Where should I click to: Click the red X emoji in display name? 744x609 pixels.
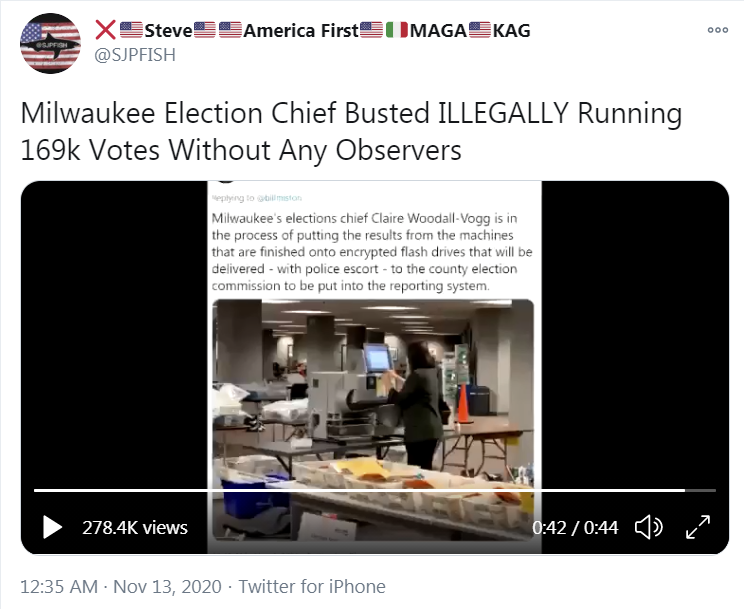point(105,30)
